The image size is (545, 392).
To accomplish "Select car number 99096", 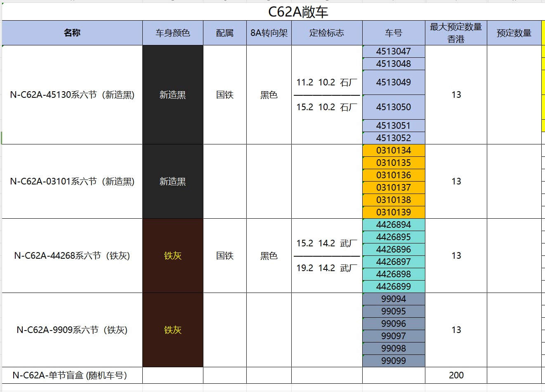I will coord(394,324).
